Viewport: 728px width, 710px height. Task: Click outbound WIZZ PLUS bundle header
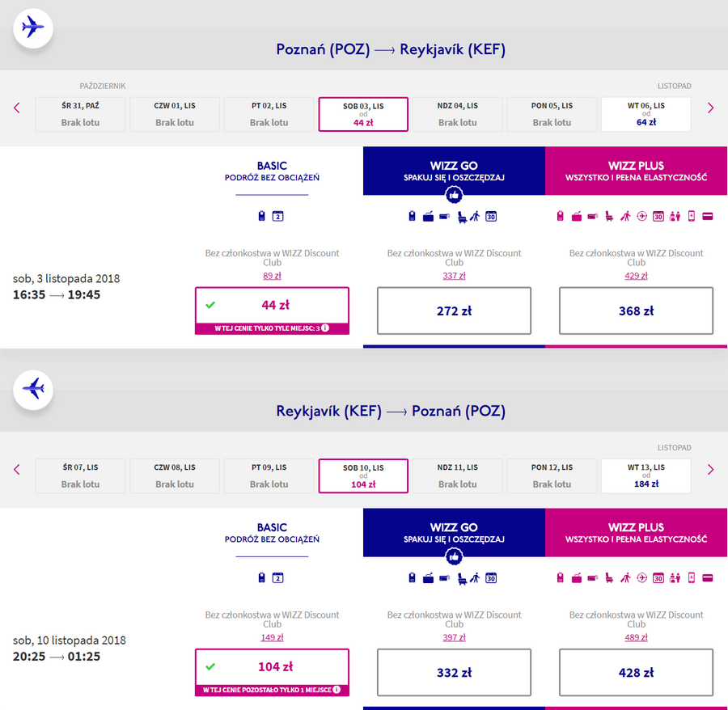pyautogui.click(x=636, y=171)
